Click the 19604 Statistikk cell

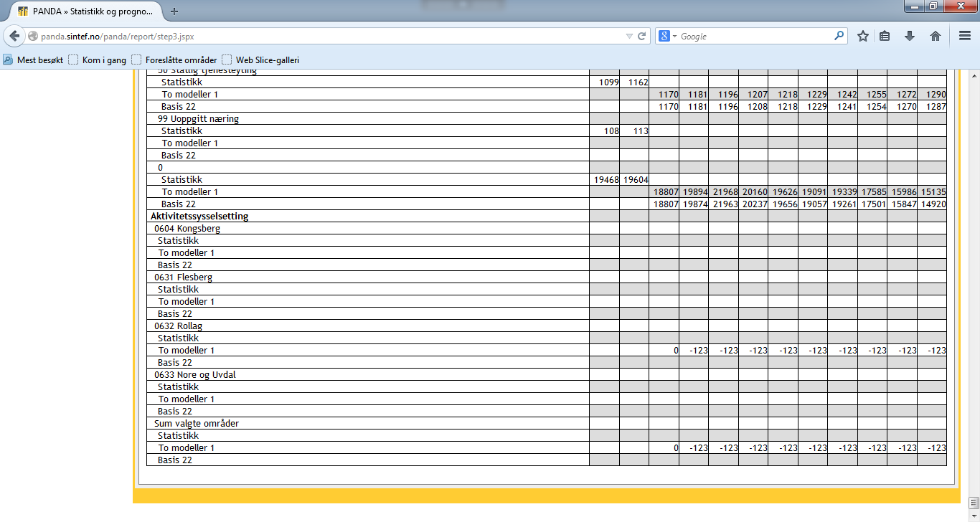tap(634, 179)
